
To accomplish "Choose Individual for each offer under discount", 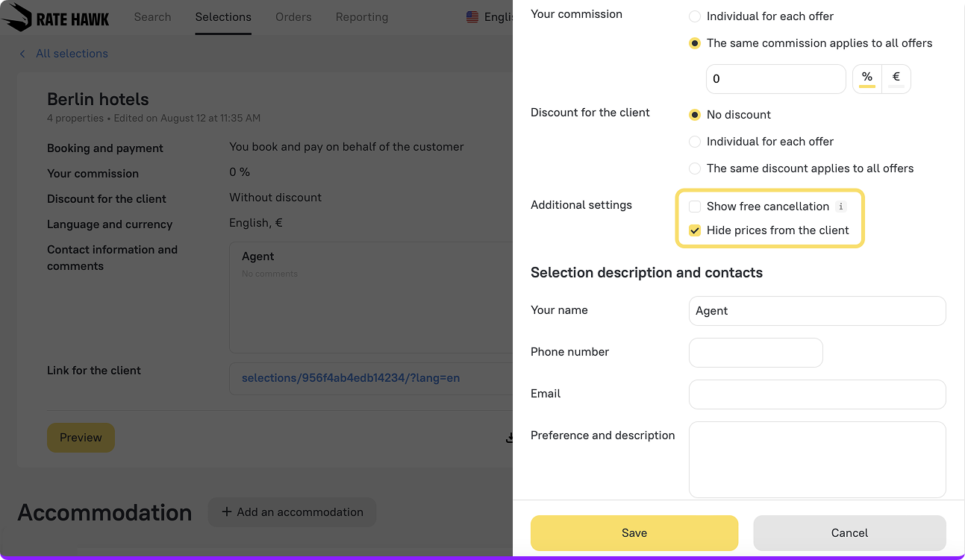I will [x=695, y=142].
